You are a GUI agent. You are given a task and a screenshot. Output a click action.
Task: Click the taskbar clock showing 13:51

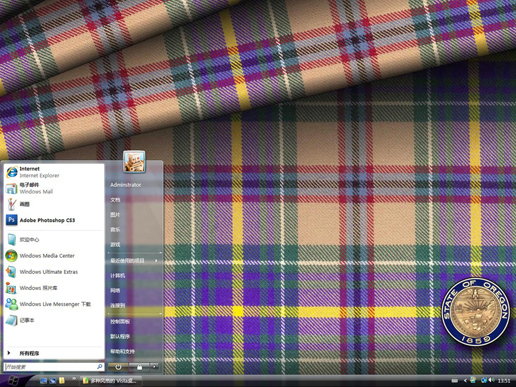tap(504, 381)
